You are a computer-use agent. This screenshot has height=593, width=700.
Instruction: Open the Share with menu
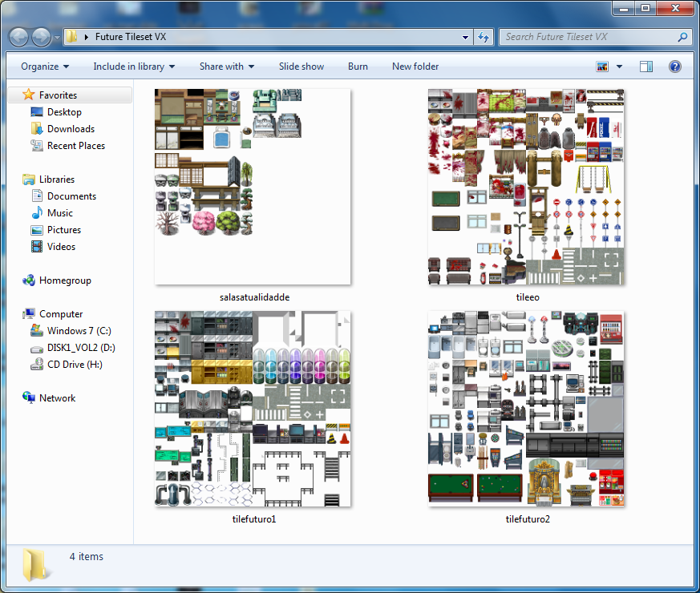pos(227,67)
